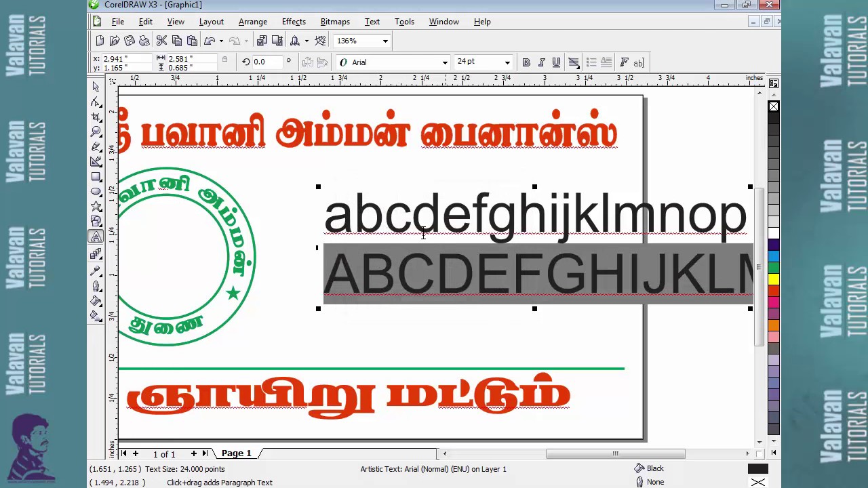This screenshot has height=488, width=868.
Task: Click the Export icon
Action: tap(277, 41)
